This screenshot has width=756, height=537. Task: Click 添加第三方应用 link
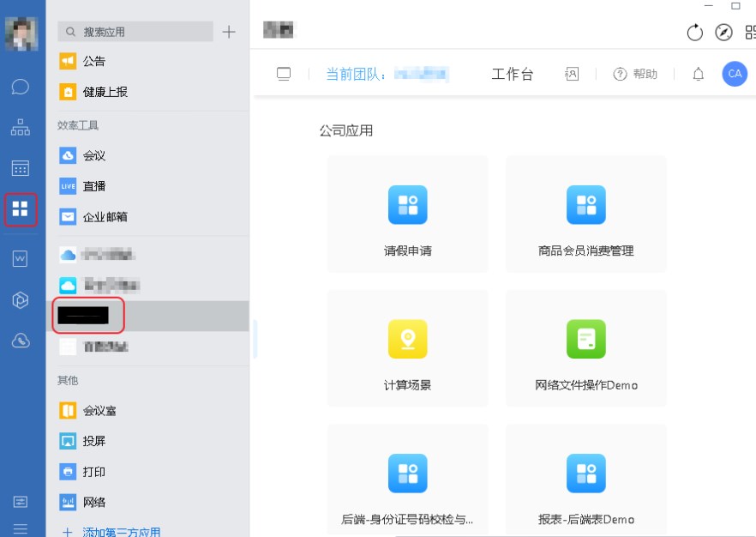120,532
